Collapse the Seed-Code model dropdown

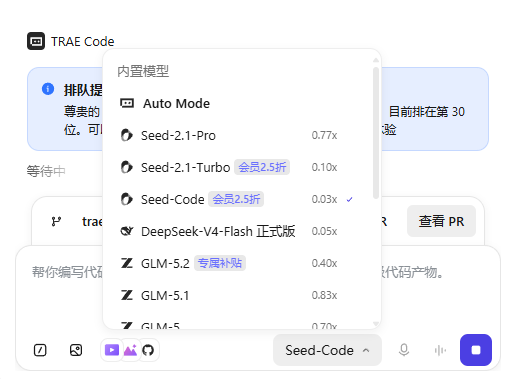click(327, 350)
